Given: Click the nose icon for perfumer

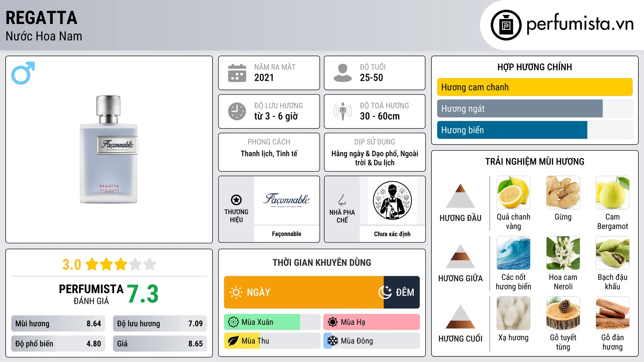Looking at the screenshot, I should pyautogui.click(x=342, y=200).
